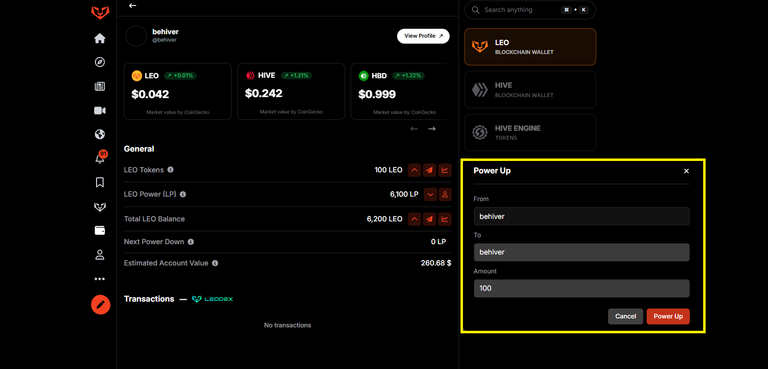The width and height of the screenshot is (768, 369).
Task: Click the orange pencil compose button
Action: point(100,304)
